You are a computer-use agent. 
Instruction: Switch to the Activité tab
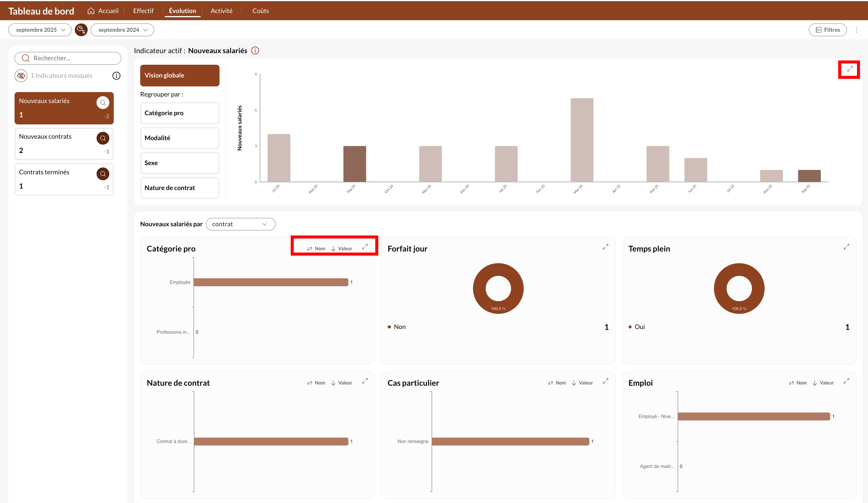click(x=221, y=11)
